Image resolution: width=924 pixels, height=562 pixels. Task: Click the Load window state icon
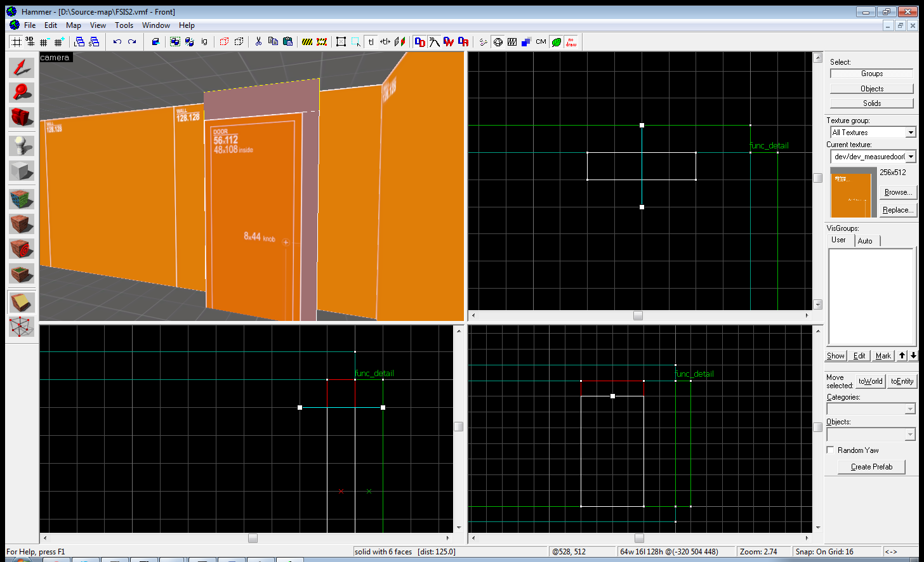79,42
